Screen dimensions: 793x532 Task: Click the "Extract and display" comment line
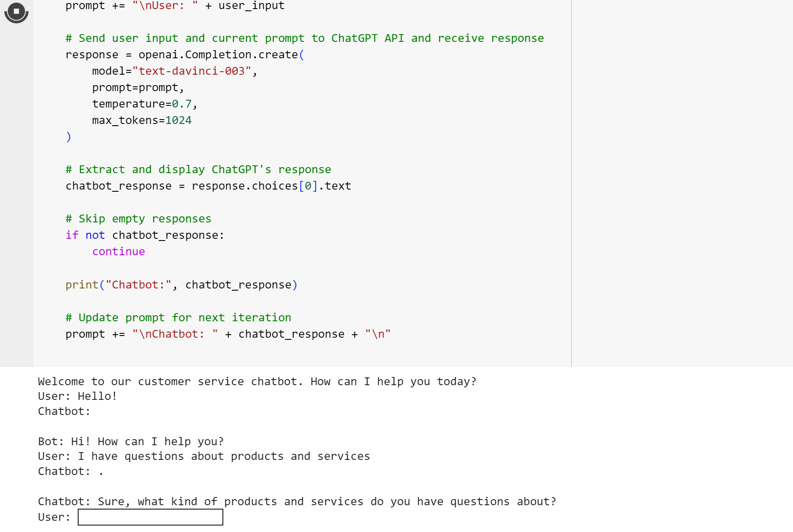coord(198,170)
